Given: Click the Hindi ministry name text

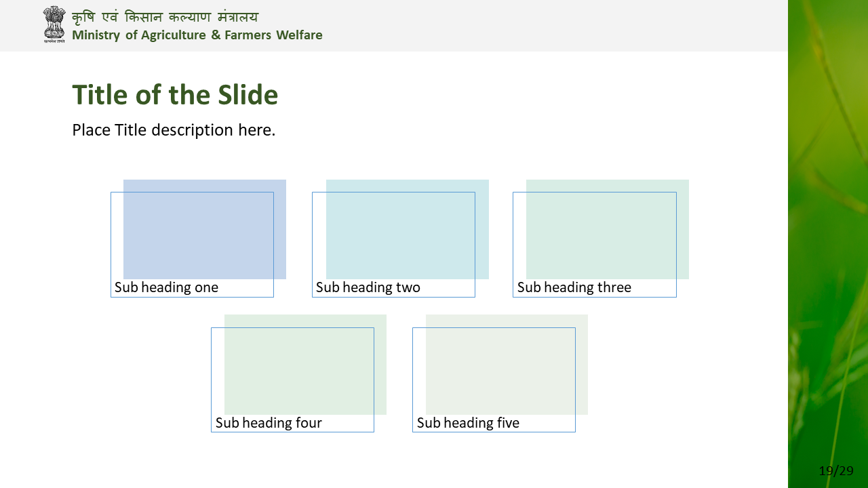Looking at the screenshot, I should [165, 17].
